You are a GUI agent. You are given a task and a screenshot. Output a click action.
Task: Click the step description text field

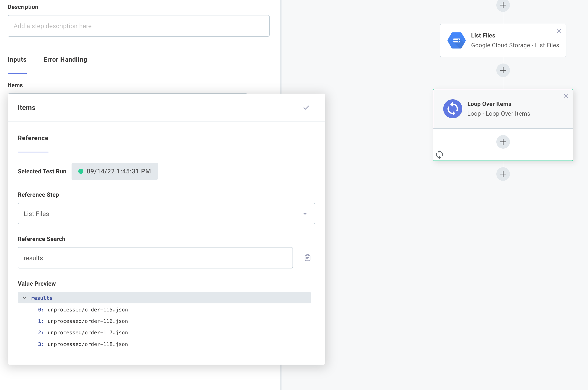coord(138,26)
